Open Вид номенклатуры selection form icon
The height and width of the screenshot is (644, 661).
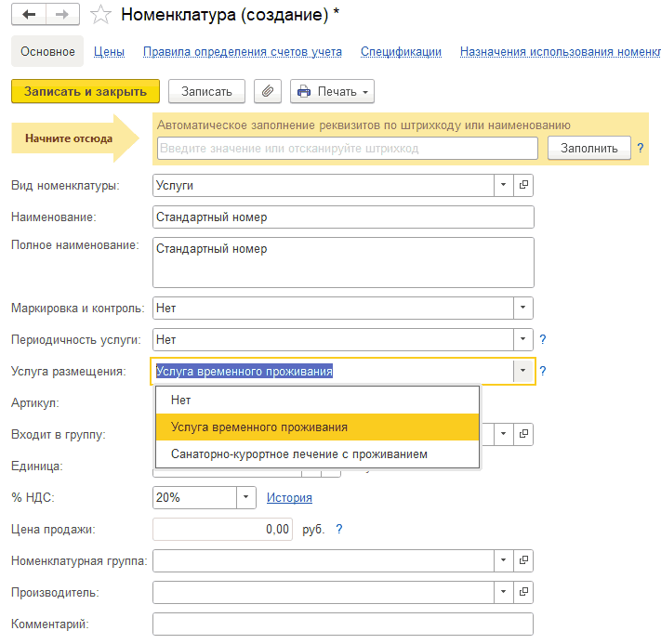524,185
